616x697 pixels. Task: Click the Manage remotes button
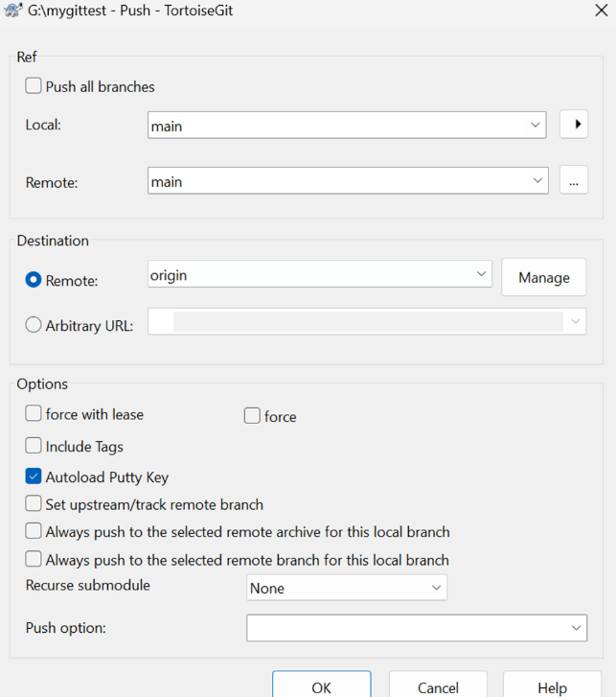coord(543,277)
